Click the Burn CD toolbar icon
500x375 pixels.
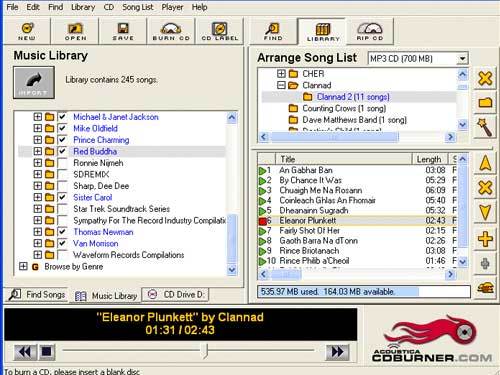coord(171,31)
